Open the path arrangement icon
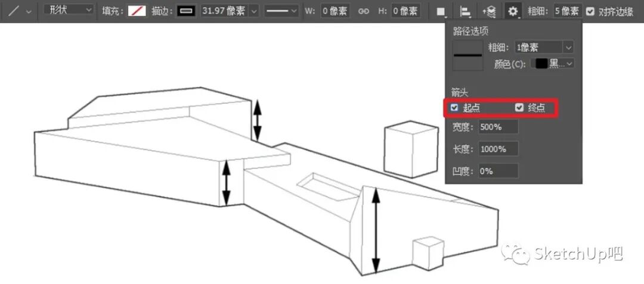The height and width of the screenshot is (284, 644). coord(489,12)
